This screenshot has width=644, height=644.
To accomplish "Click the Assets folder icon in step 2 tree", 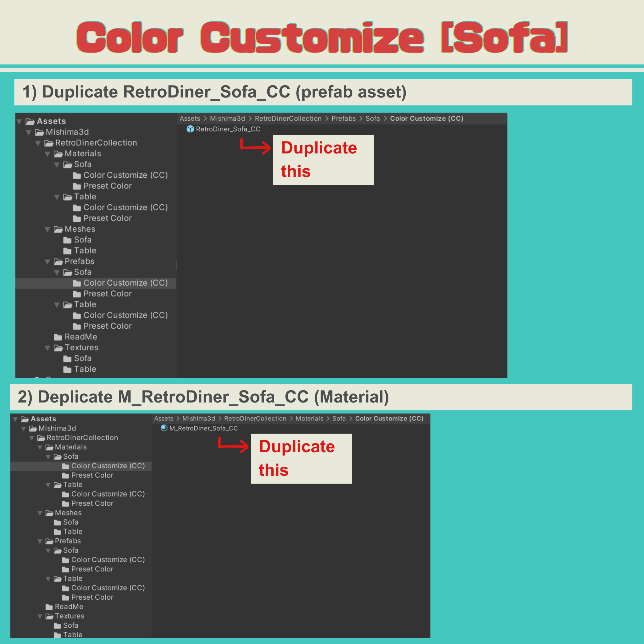I will [x=25, y=419].
